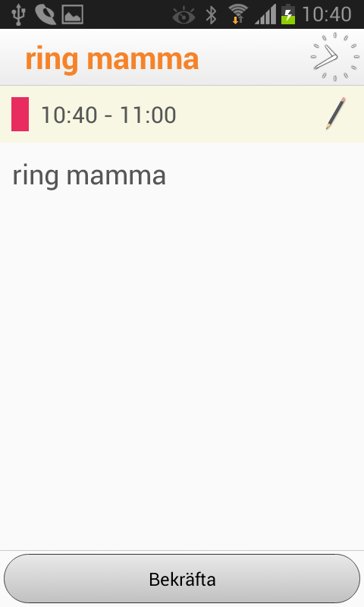Screen dimensions: 364x607
Task: Tap the mobile signal strength bars
Action: coord(265,14)
